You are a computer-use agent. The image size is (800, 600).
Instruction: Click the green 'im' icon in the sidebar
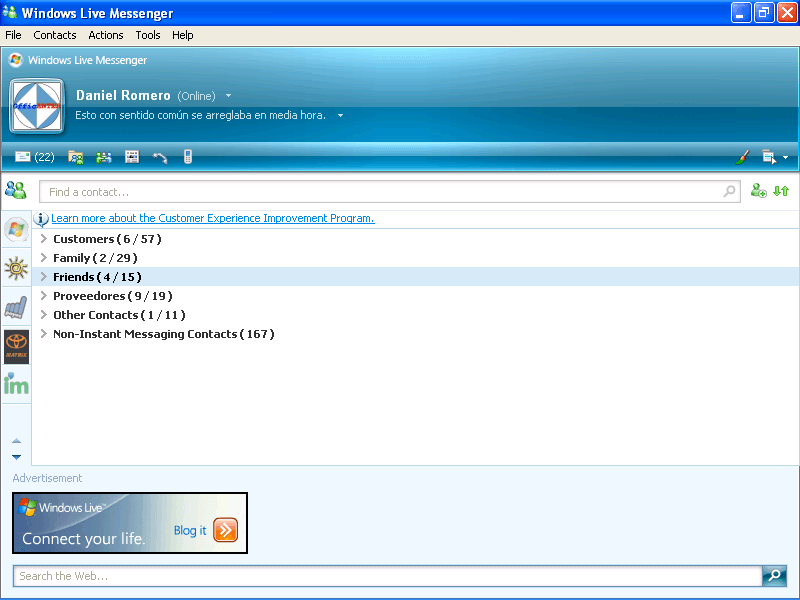(16, 383)
